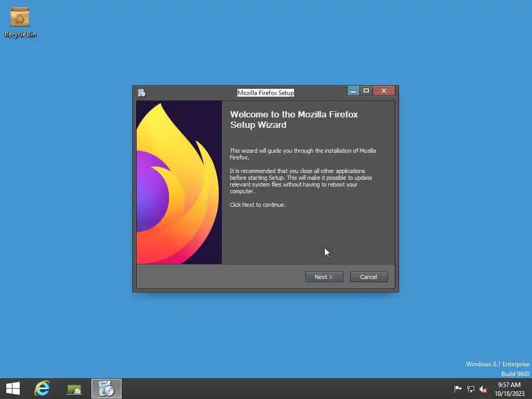Launch Internet Explorer from the taskbar
Image resolution: width=532 pixels, height=399 pixels.
[42, 389]
